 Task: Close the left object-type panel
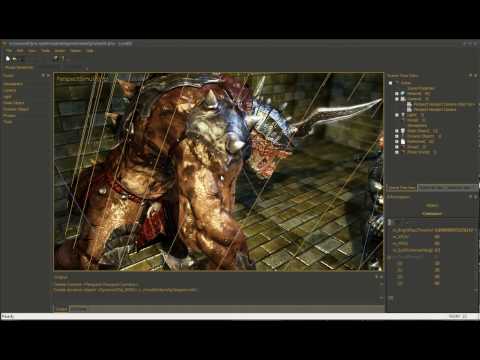[48, 76]
